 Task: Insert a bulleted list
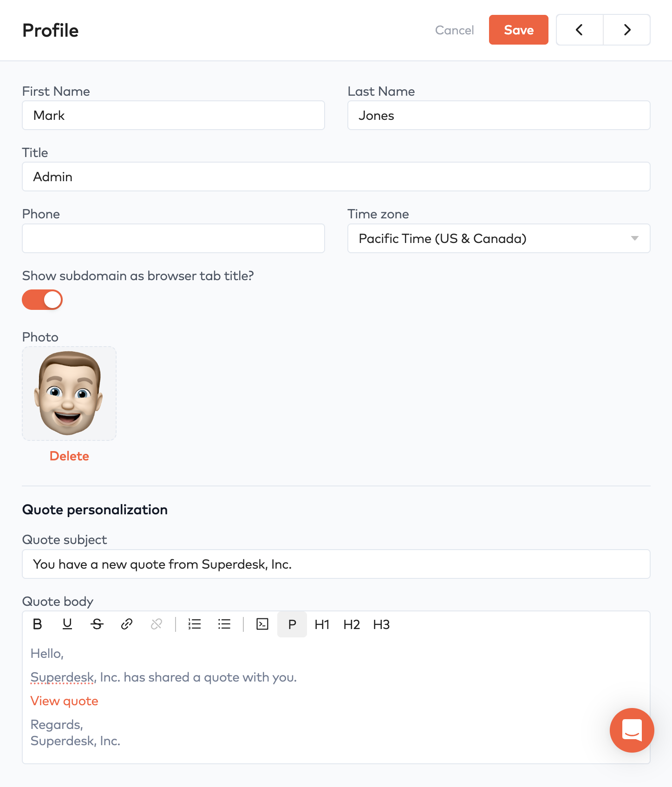click(224, 624)
